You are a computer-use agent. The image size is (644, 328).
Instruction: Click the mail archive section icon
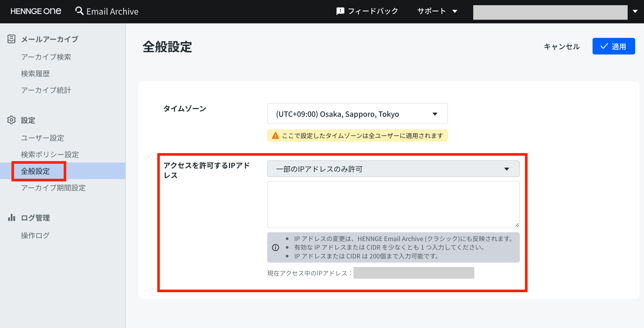(11, 39)
